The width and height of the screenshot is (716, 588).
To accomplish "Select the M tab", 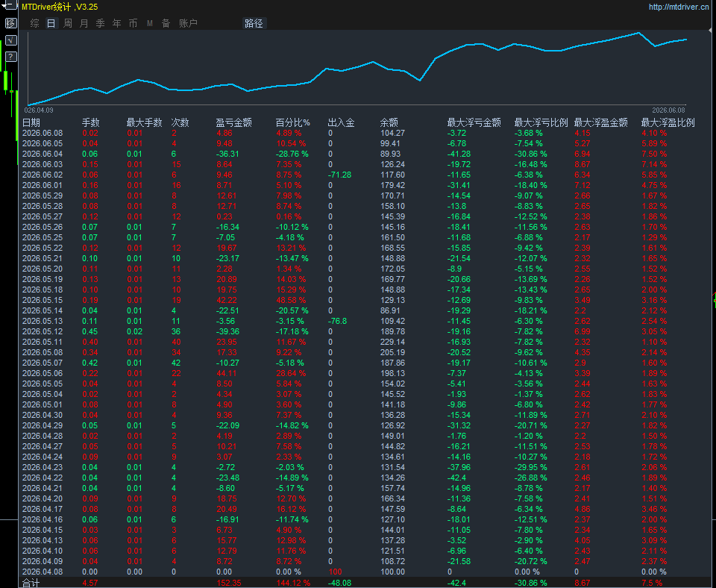I will coord(149,23).
